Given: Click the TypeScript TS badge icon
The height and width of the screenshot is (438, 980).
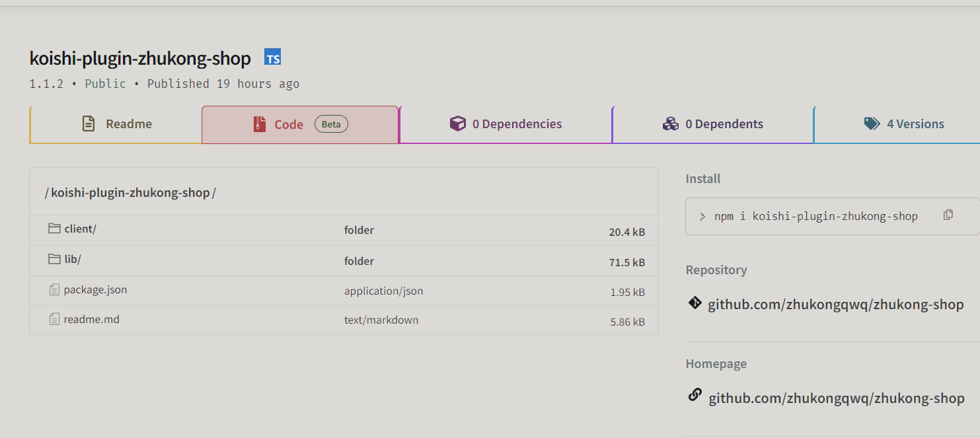Looking at the screenshot, I should coord(273,58).
